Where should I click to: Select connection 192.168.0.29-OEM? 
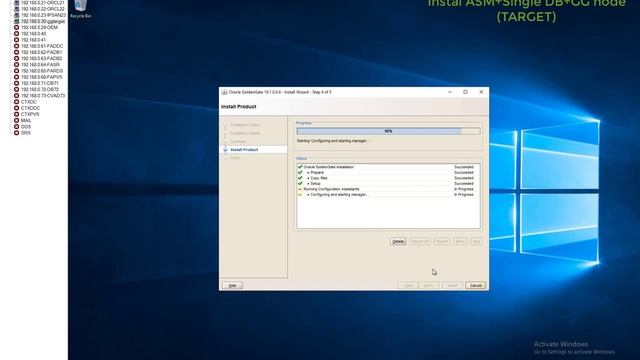[39, 27]
